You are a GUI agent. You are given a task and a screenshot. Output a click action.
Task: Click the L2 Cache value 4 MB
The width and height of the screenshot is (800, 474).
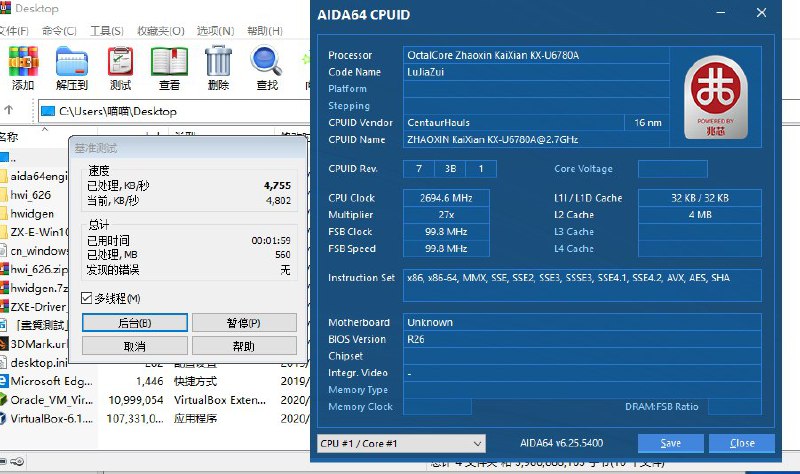tap(699, 215)
